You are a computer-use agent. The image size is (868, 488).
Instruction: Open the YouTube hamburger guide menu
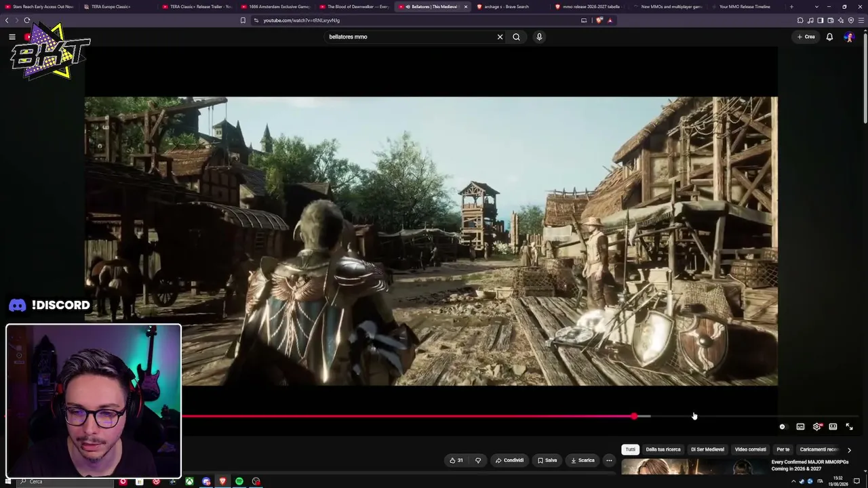tap(12, 37)
